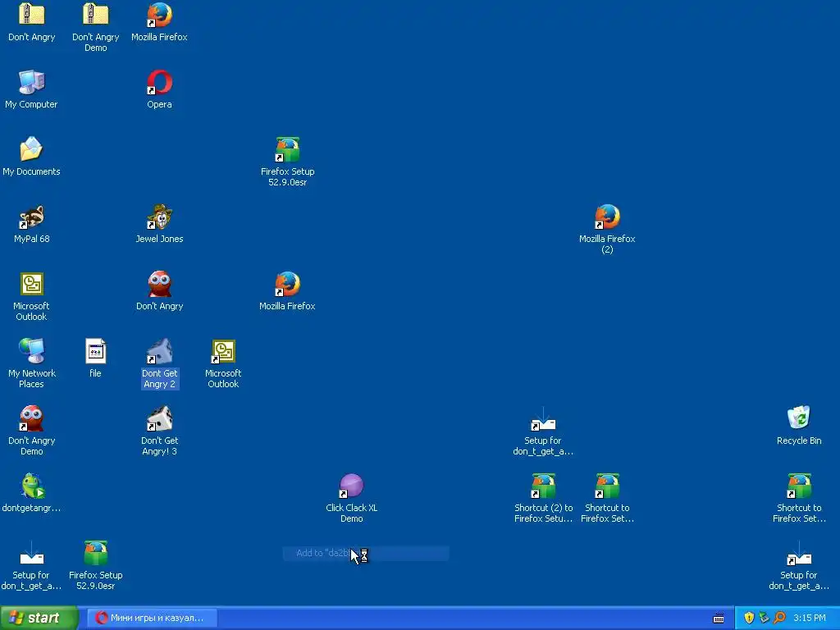Click the Recycle Bin icon
The height and width of the screenshot is (630, 840).
tap(799, 418)
